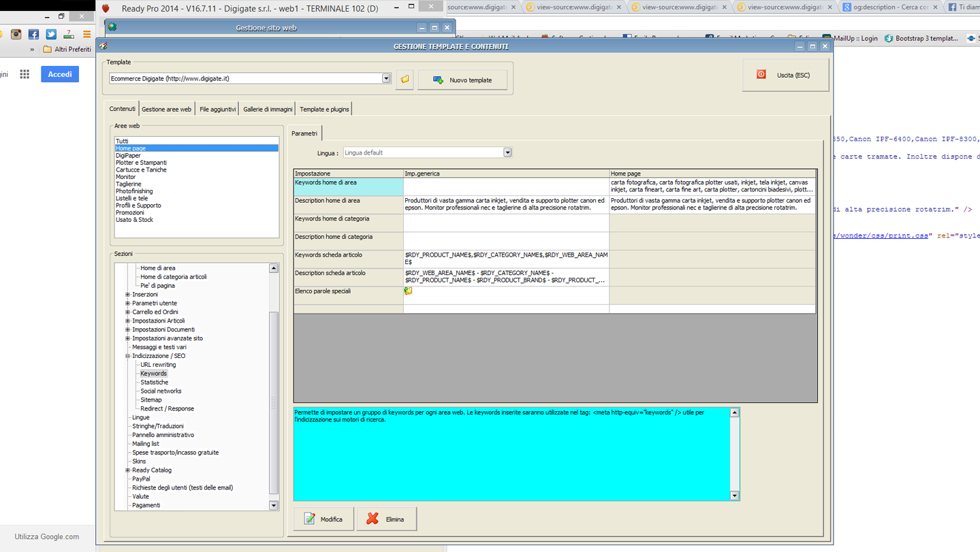
Task: Expand Impostazioni avanzate sito node
Action: [127, 338]
